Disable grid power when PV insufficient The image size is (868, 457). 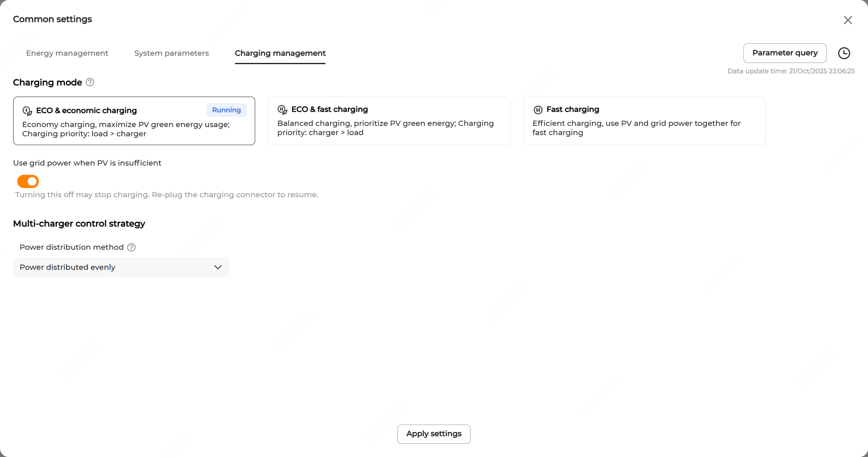pos(28,181)
